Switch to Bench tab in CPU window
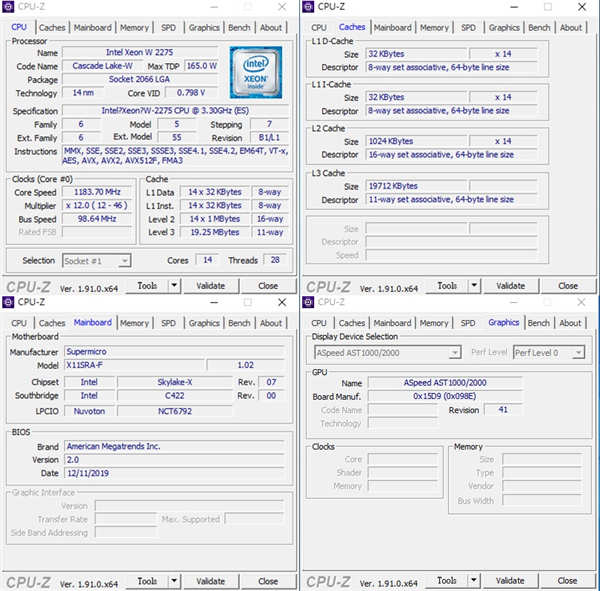Image resolution: width=600 pixels, height=591 pixels. click(239, 28)
